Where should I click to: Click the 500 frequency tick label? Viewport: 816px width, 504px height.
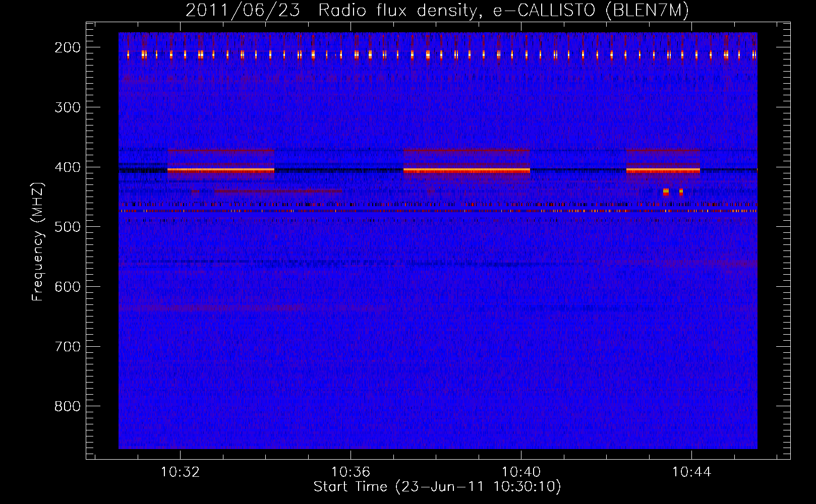[68, 227]
